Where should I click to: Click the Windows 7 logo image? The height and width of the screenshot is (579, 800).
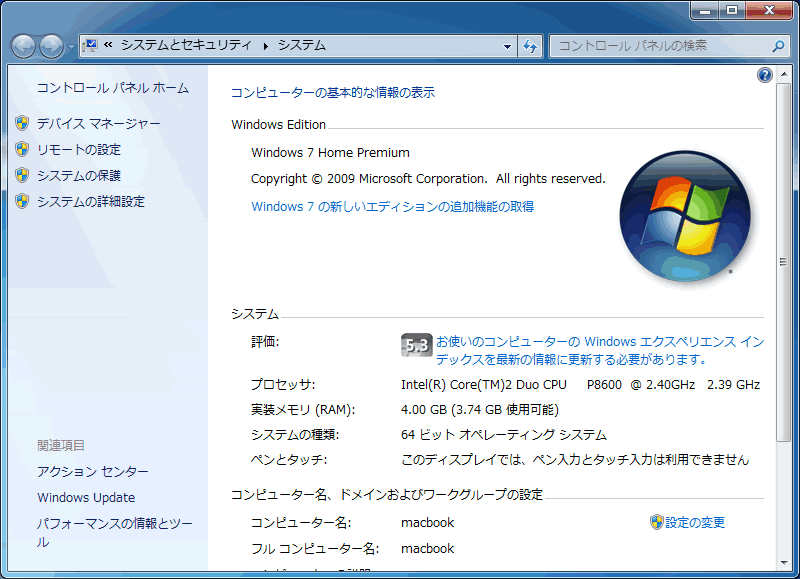[685, 216]
